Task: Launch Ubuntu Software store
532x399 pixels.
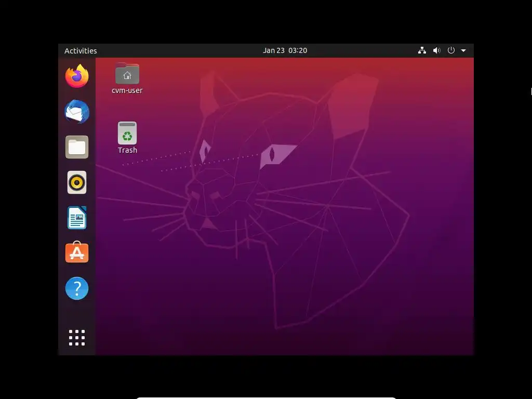Action: tap(77, 252)
